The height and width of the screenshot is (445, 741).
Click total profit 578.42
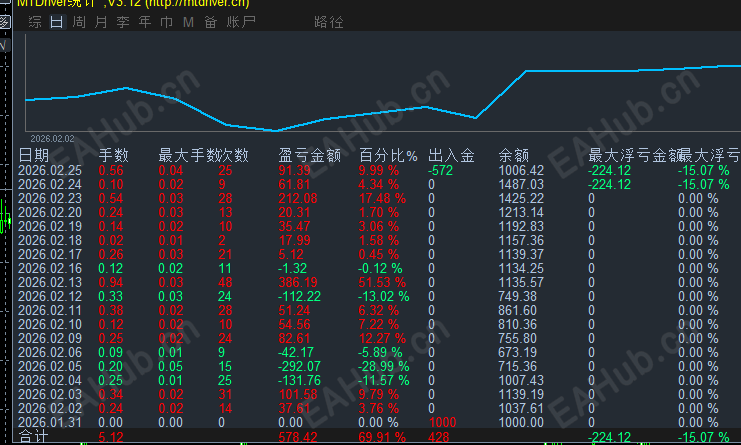point(297,437)
